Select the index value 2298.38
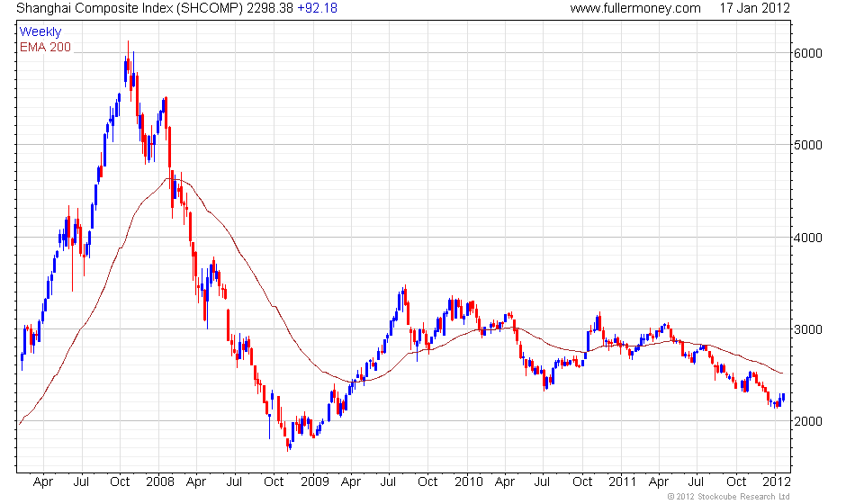Screen dimensions: 864x504 tap(270, 8)
